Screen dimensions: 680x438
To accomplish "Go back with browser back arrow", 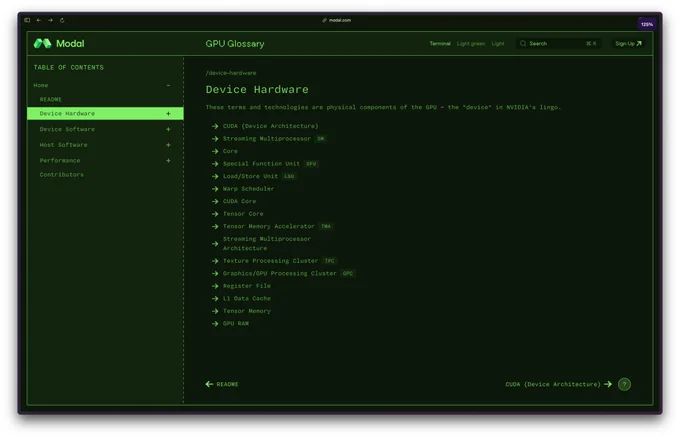I will click(x=39, y=20).
